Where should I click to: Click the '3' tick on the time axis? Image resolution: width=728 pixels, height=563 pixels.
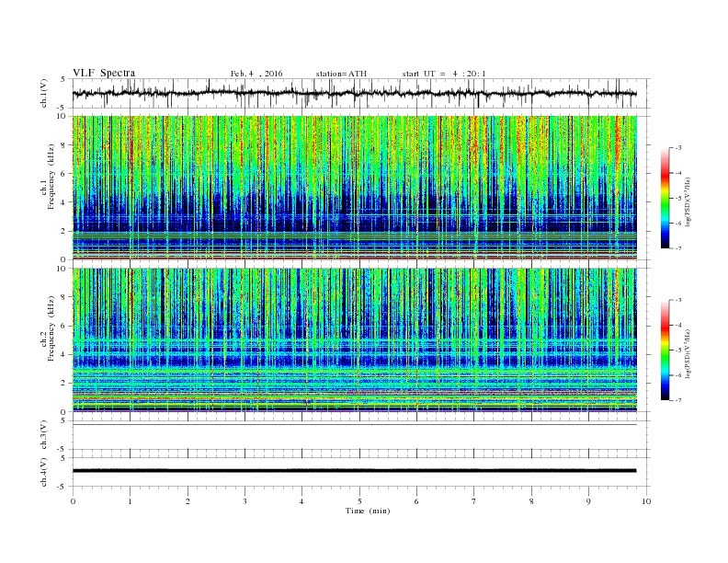coord(245,501)
